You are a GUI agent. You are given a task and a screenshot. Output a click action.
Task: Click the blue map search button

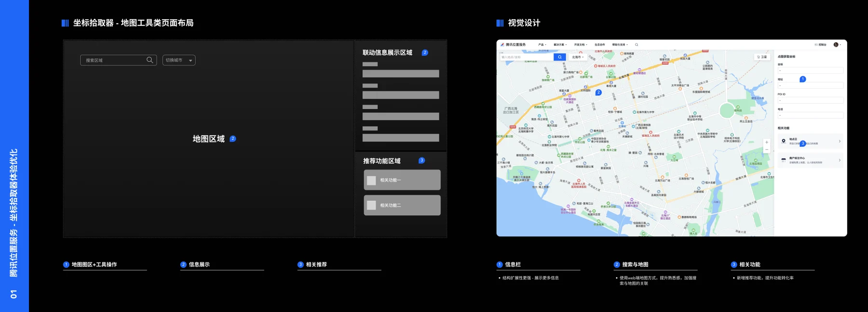pos(559,57)
